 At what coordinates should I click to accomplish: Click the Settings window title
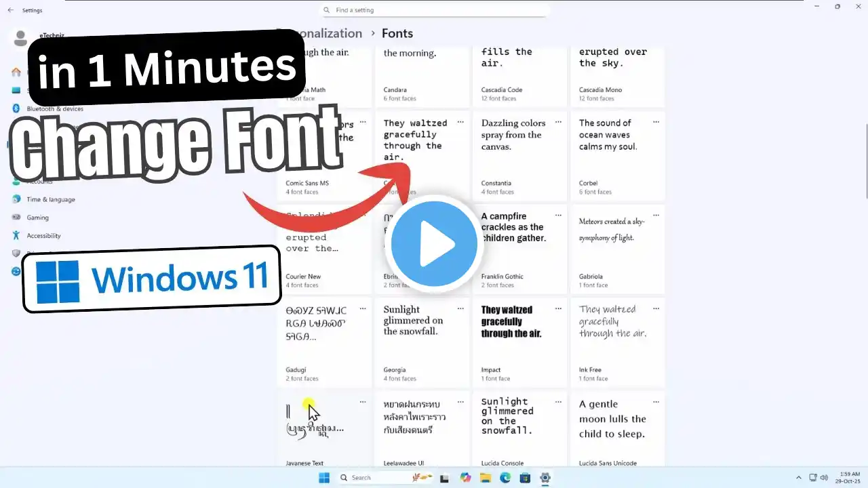click(32, 10)
